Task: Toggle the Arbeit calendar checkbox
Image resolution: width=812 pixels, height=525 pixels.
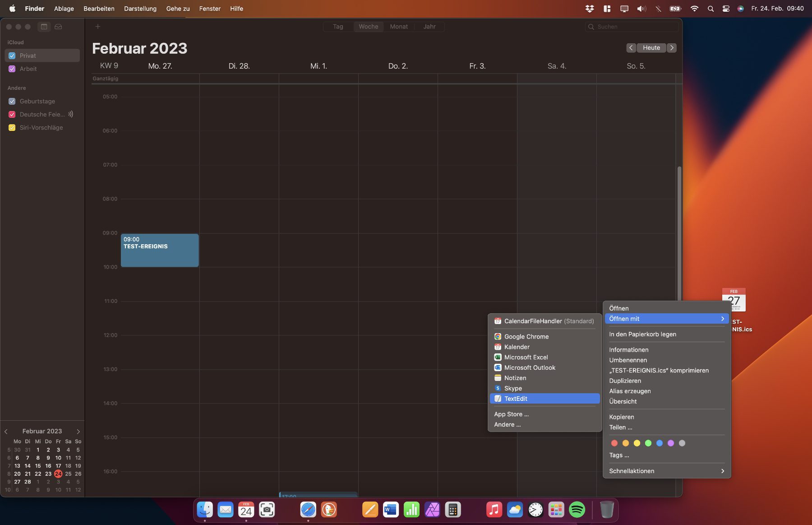Action: pos(12,69)
